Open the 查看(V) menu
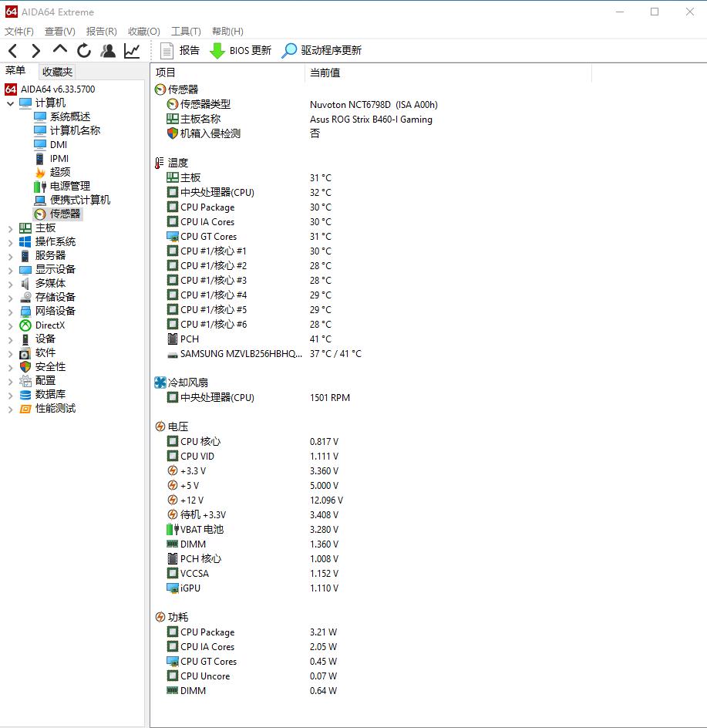This screenshot has width=707, height=728. 60,31
